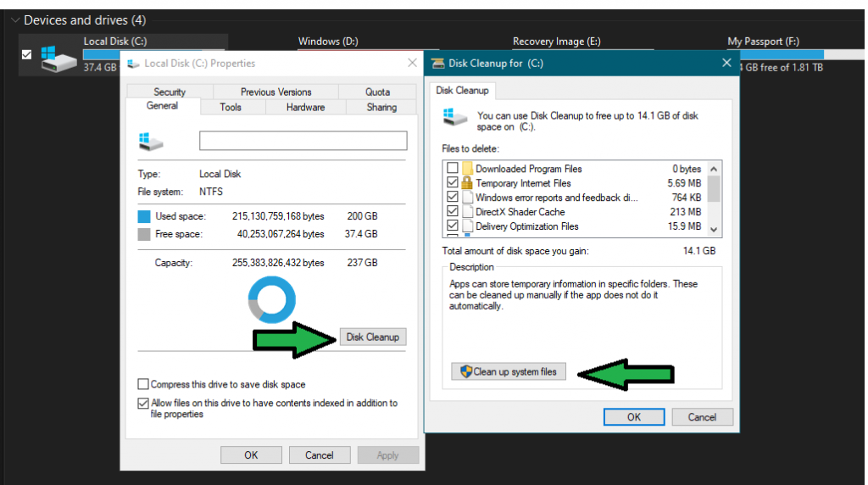Click the Delivery Optimization Files file icon
Viewport: 868px width, 485px height.
pos(467,226)
